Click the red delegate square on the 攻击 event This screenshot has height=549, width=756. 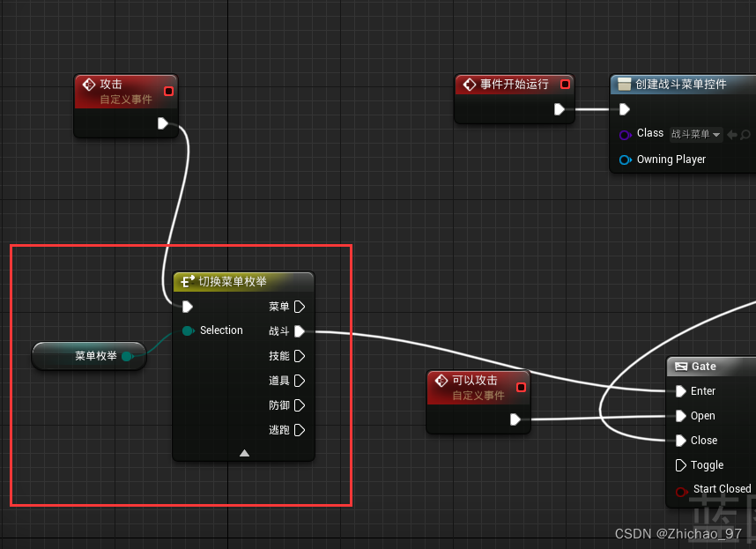point(168,90)
